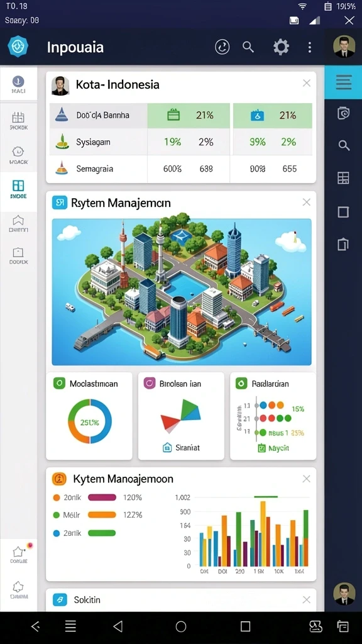Click the Nayciri button in Radlardran card

coord(273,448)
